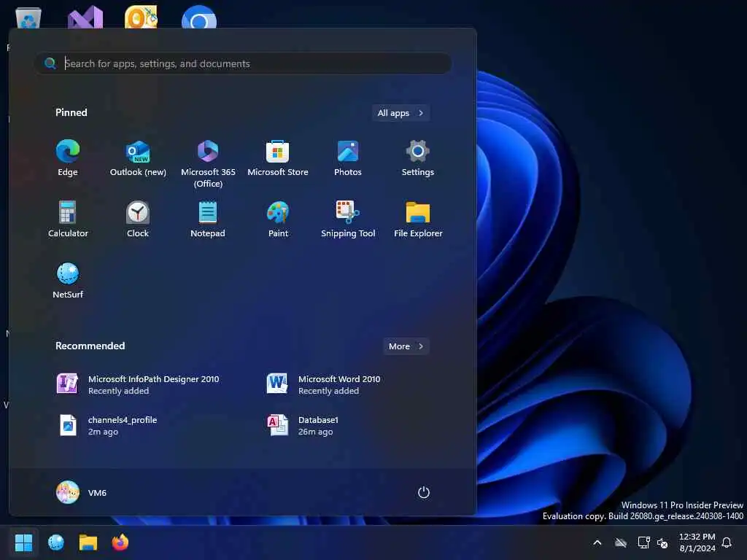The height and width of the screenshot is (560, 747).
Task: Click the Windows Start button on taskbar
Action: tap(24, 542)
